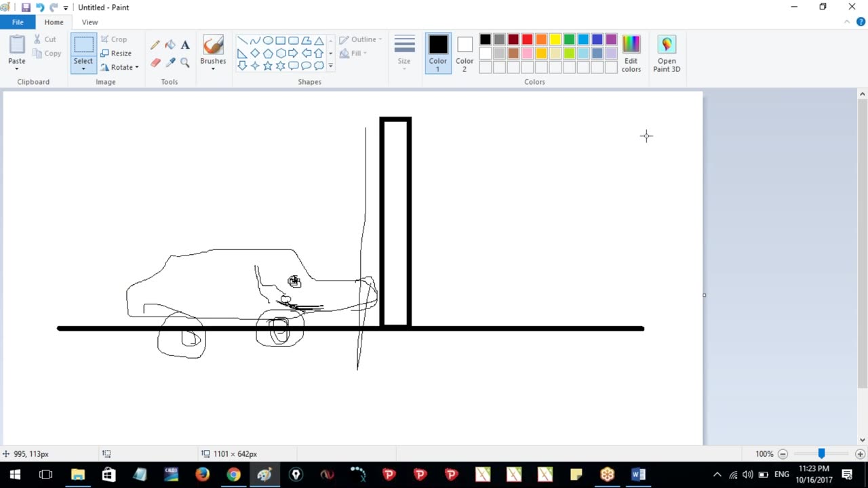The image size is (868, 488).
Task: Click the Brushes tool icon
Action: coord(213,45)
